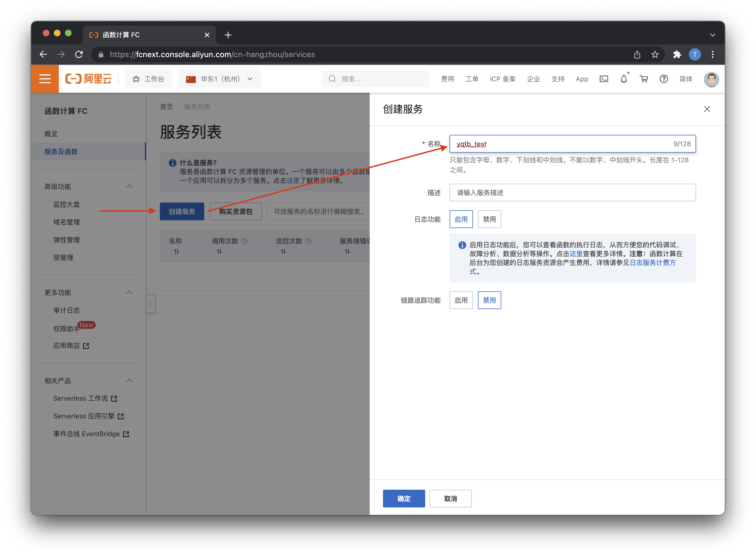This screenshot has width=756, height=556.
Task: Open the notification bell
Action: [623, 79]
